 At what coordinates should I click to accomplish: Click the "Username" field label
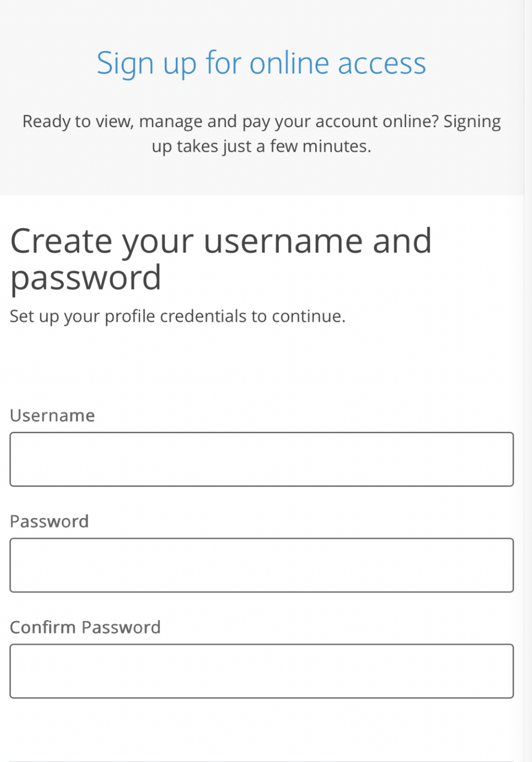tap(52, 416)
